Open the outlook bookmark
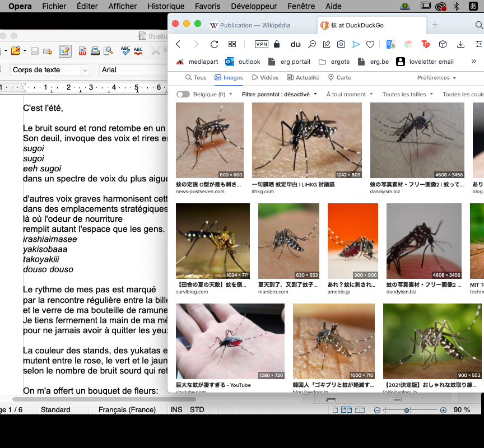Screen dimensions: 484x448 pos(243,62)
